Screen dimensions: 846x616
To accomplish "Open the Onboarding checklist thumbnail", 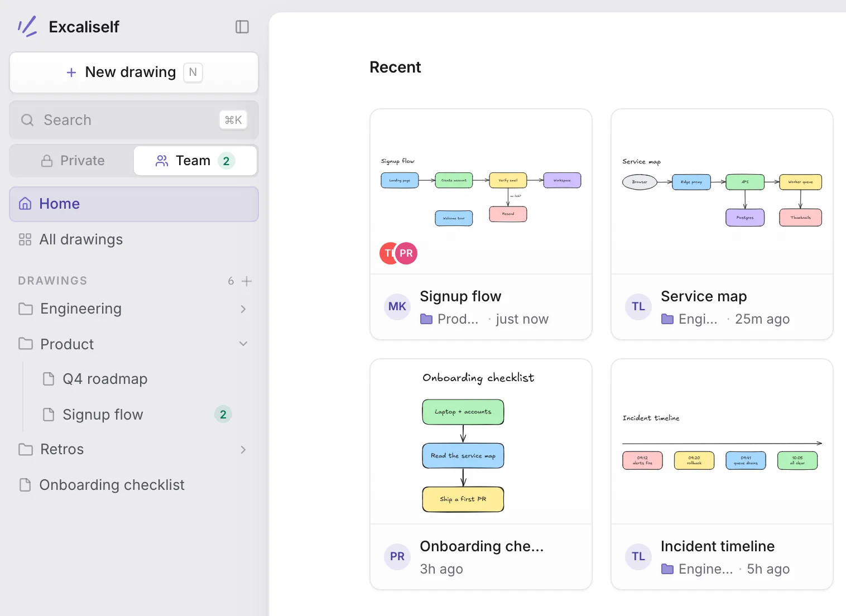I will 481,441.
